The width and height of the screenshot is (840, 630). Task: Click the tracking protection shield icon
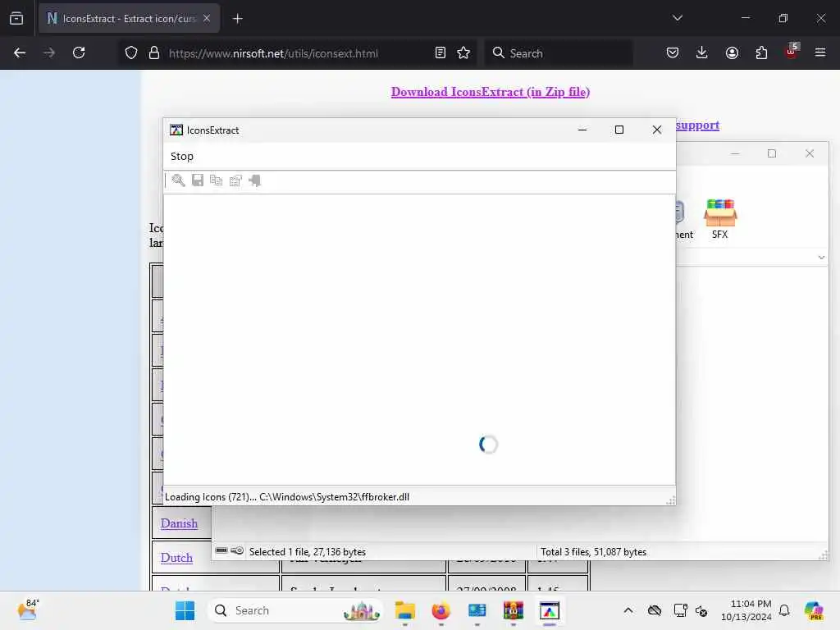131,53
